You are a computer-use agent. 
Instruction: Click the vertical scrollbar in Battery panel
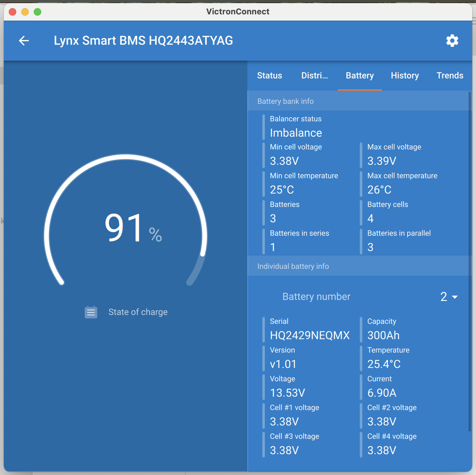point(470,261)
